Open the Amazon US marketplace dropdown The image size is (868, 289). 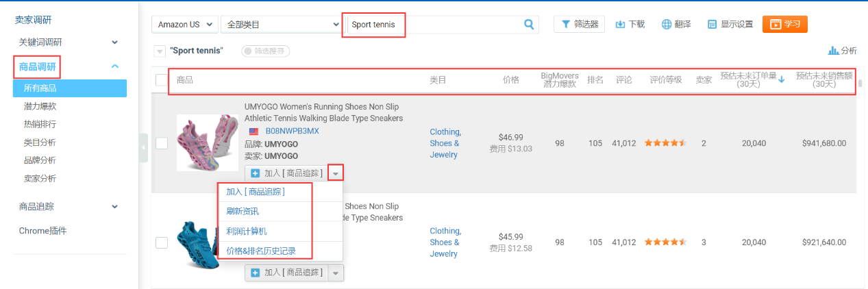tap(184, 25)
